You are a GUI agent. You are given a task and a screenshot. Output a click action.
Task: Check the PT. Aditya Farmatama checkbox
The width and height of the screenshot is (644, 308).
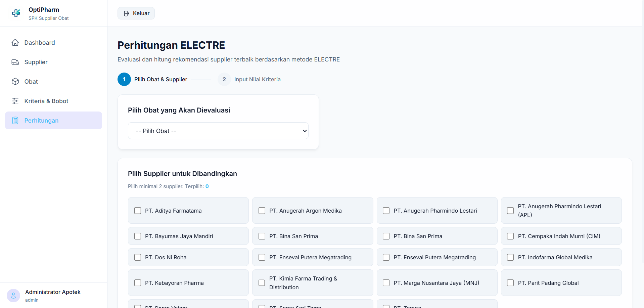[138, 211]
